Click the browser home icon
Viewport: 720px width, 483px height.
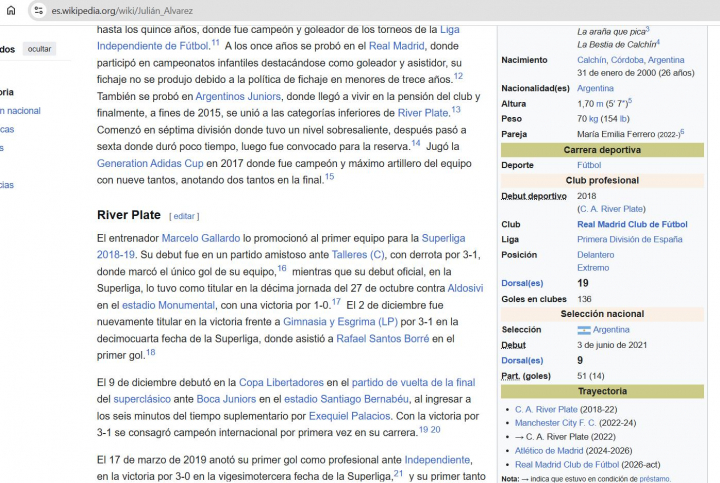[11, 10]
